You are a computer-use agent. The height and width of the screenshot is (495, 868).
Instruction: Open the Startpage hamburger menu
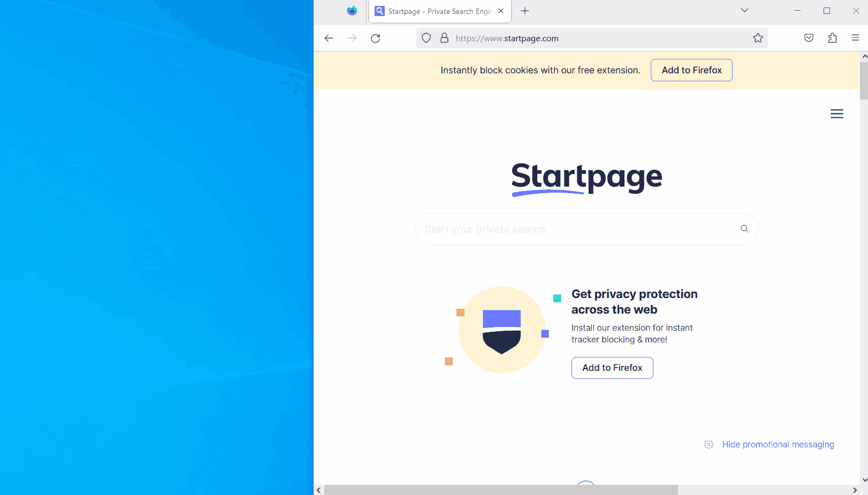837,113
